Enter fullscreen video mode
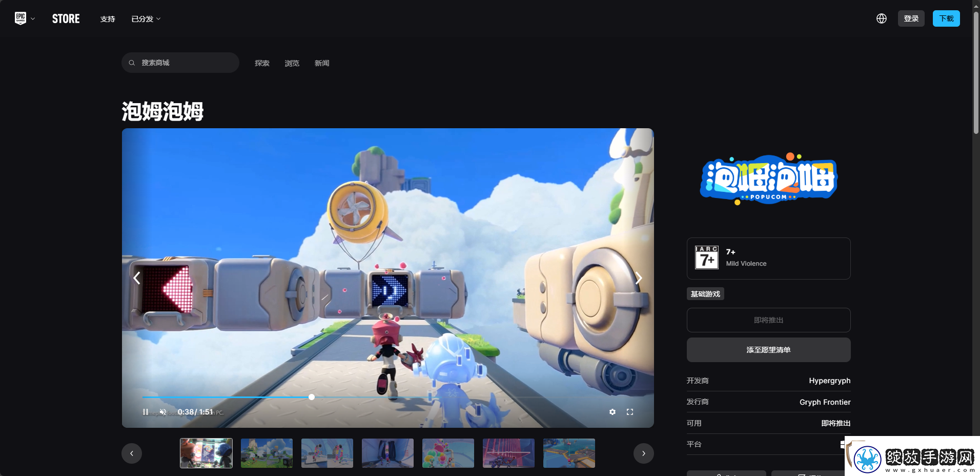 pyautogui.click(x=630, y=412)
